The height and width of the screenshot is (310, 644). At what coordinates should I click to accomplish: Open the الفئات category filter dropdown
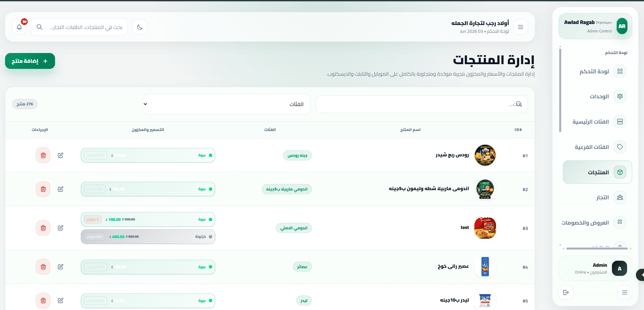(x=226, y=104)
